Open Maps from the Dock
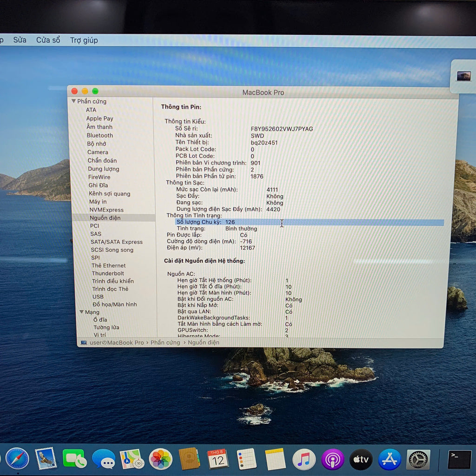The height and width of the screenshot is (476, 476). click(x=132, y=459)
